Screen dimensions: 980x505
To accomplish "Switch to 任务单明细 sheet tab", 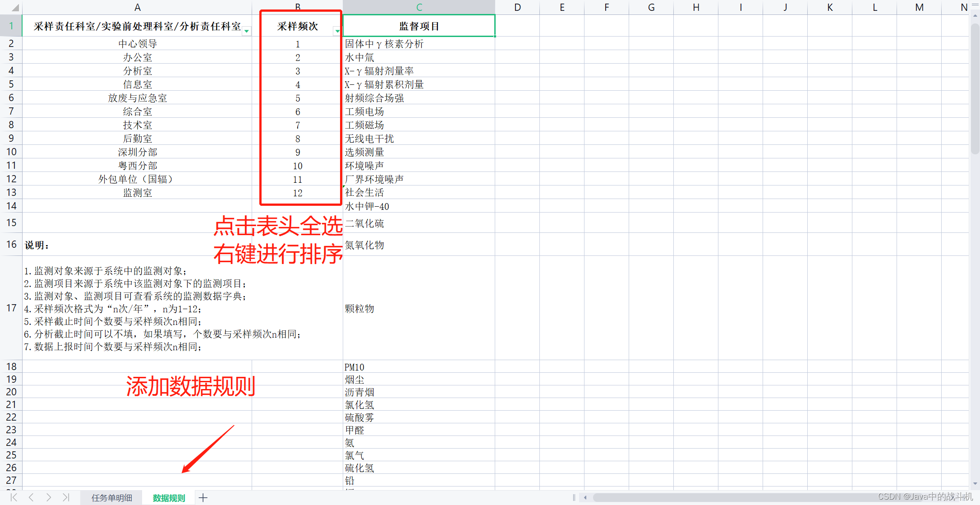I will 111,498.
